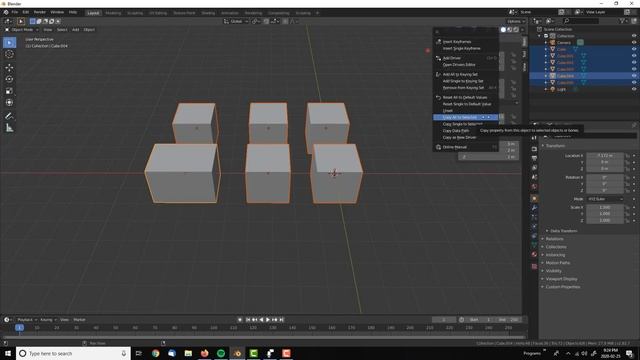Open the Output properties tab icon
Screen dimensions: 640x360
tap(534, 158)
